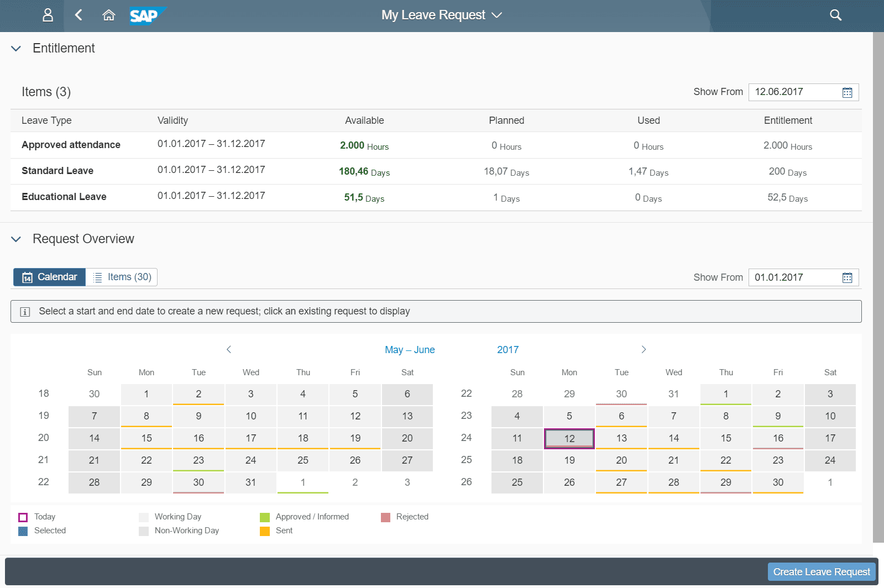The image size is (884, 588).
Task: Click the 200 Days entitlement value
Action: 788,172
